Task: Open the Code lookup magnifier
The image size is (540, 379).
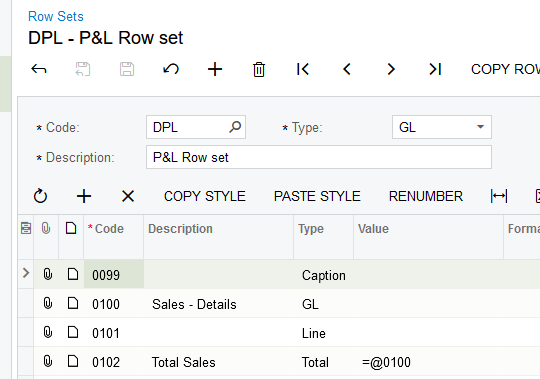Action: click(235, 127)
